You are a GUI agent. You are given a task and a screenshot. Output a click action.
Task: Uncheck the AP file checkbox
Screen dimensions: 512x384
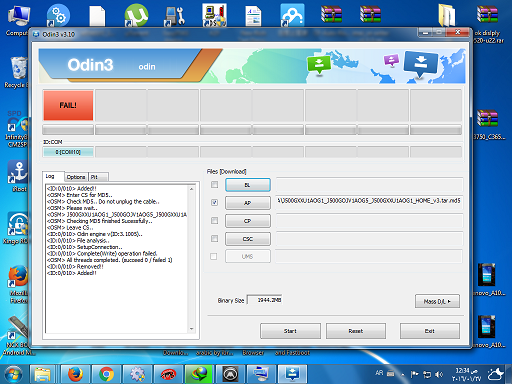(x=214, y=202)
